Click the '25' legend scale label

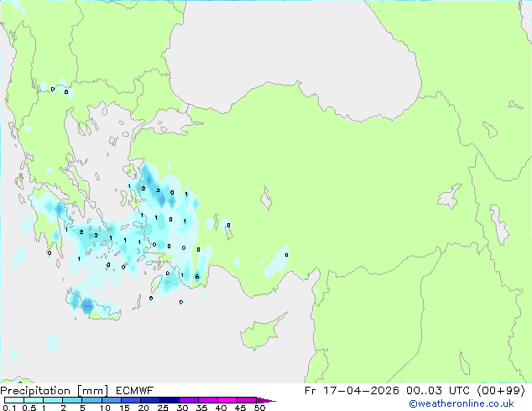coord(163,408)
